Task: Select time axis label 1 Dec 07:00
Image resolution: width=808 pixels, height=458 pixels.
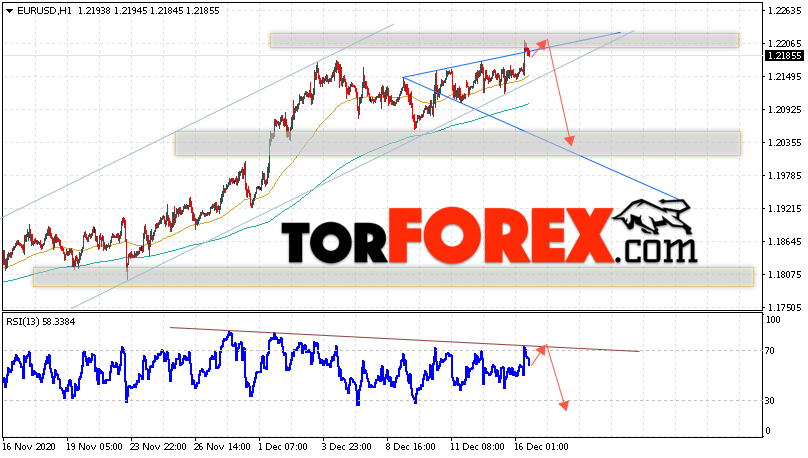Action: [x=283, y=447]
